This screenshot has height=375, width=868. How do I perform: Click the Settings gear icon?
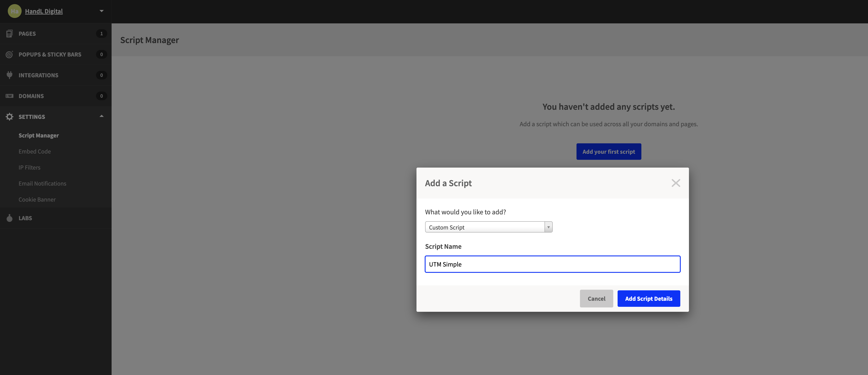(10, 117)
